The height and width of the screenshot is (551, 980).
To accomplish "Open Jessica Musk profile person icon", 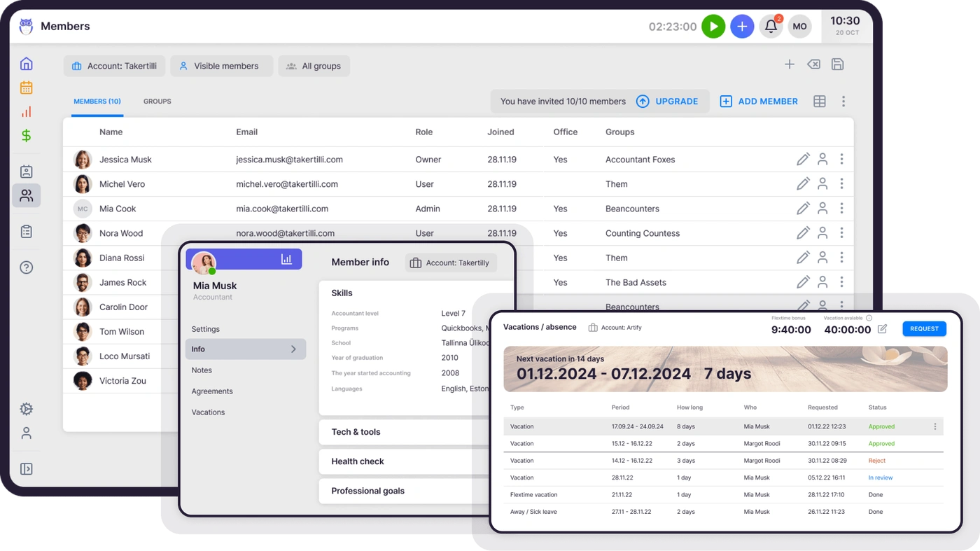I will pyautogui.click(x=822, y=160).
